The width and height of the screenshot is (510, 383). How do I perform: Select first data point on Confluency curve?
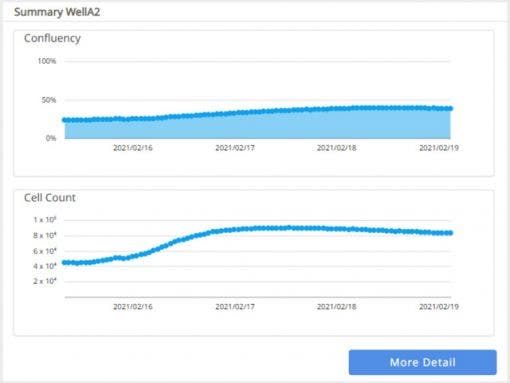(65, 120)
